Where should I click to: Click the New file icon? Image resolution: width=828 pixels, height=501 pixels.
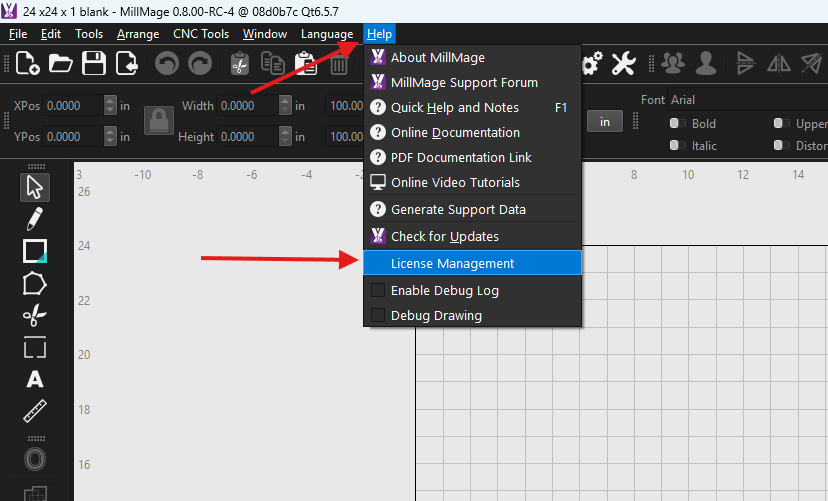tap(27, 64)
